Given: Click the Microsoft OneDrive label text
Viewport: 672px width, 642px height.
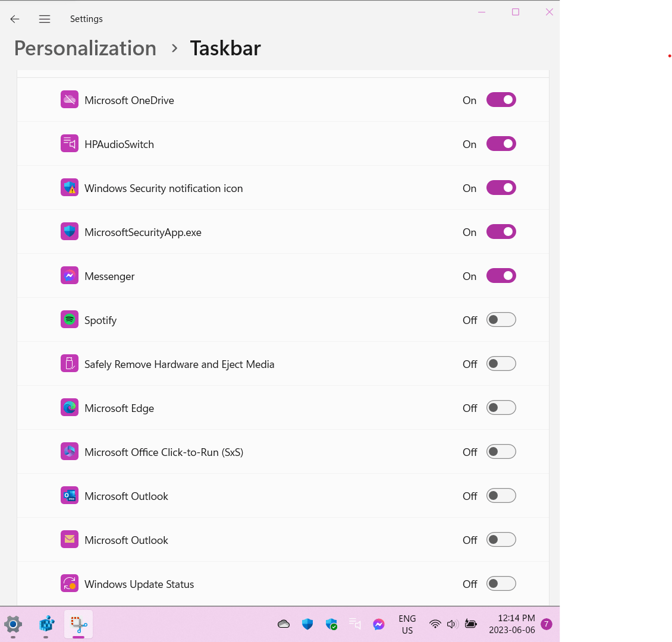Looking at the screenshot, I should point(129,100).
